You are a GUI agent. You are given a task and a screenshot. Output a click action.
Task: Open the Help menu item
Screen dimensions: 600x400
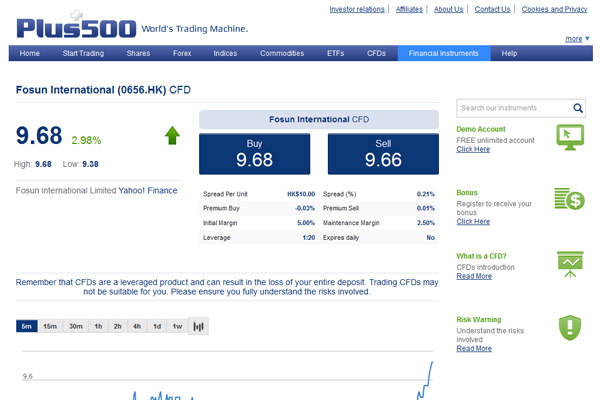coord(509,53)
